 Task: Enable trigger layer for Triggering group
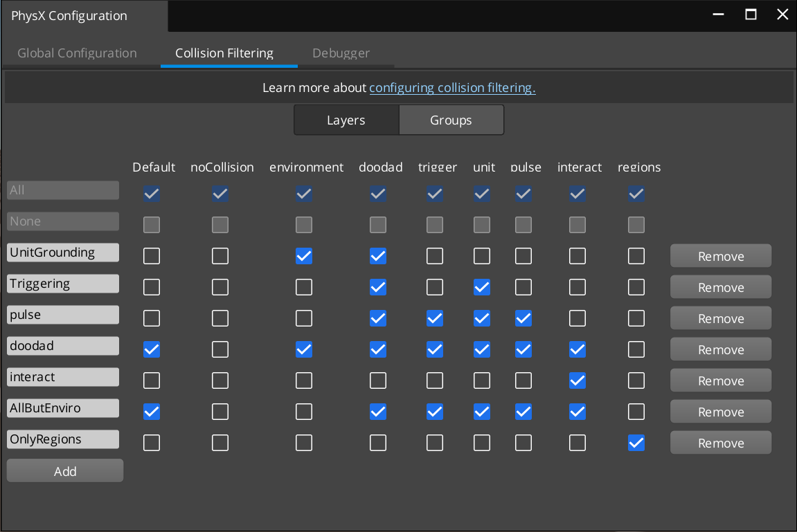(x=435, y=287)
